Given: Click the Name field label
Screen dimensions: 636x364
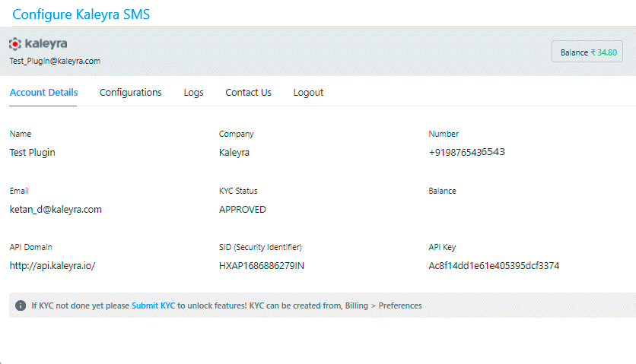Looking at the screenshot, I should pyautogui.click(x=21, y=134).
